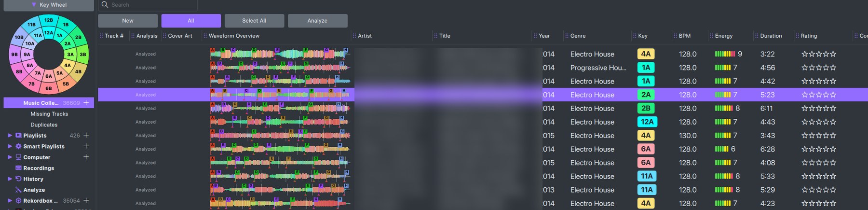Expand the Playlists tree
868x210 pixels.
point(10,136)
